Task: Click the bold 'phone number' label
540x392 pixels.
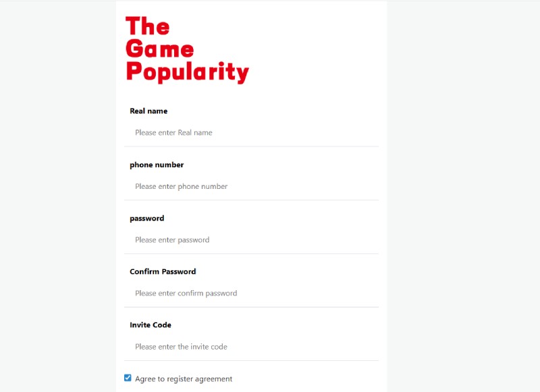Action: pyautogui.click(x=157, y=165)
